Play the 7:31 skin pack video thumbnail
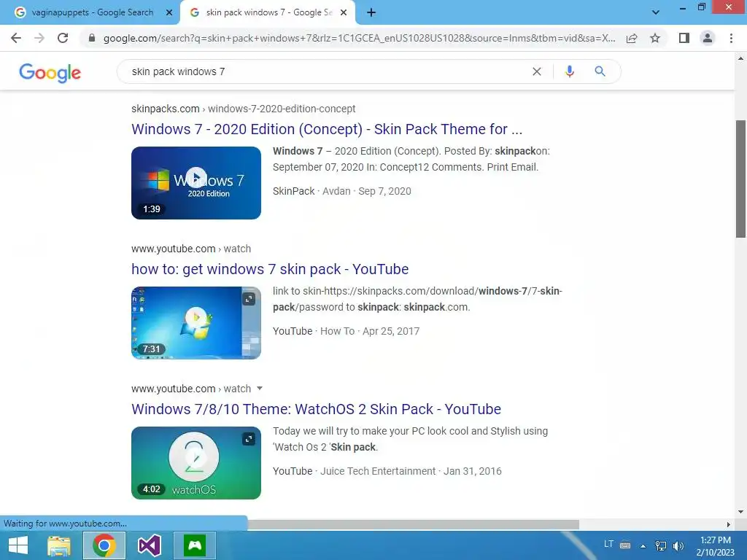Screen dimensions: 747x560 (x=196, y=323)
